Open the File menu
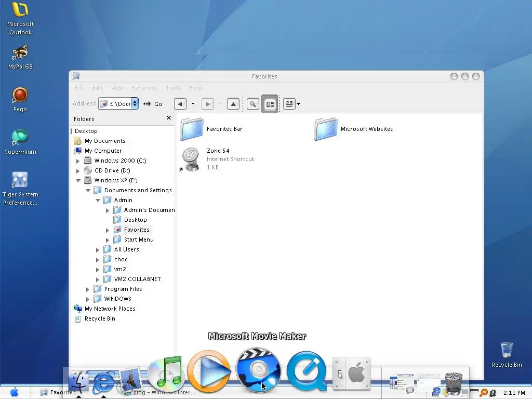532x399 pixels. tap(79, 88)
